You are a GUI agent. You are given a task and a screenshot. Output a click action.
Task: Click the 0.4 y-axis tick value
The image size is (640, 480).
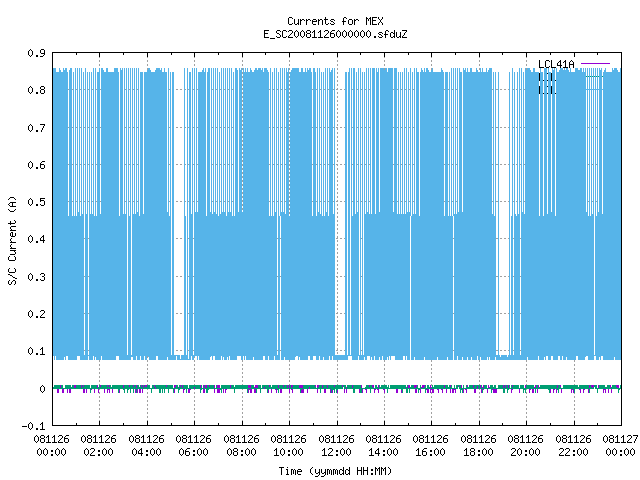[x=36, y=239]
